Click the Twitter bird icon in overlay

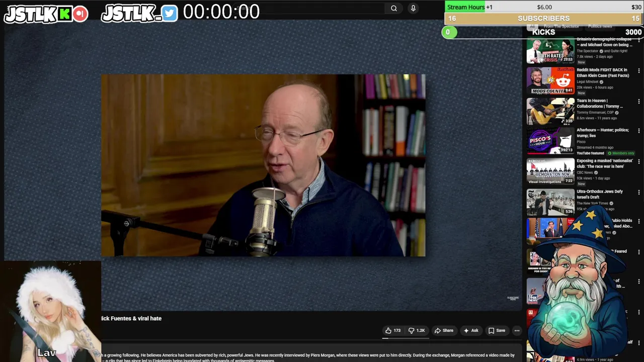pos(170,14)
